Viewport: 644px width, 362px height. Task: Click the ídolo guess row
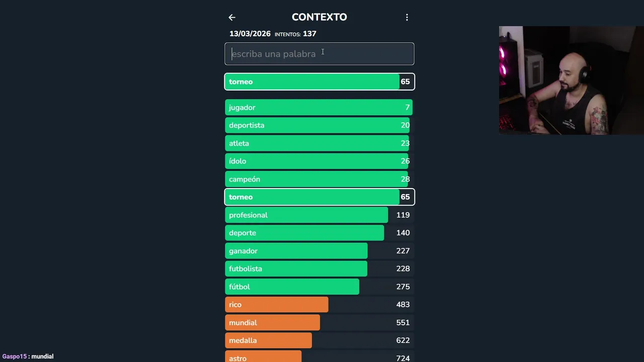click(x=319, y=161)
